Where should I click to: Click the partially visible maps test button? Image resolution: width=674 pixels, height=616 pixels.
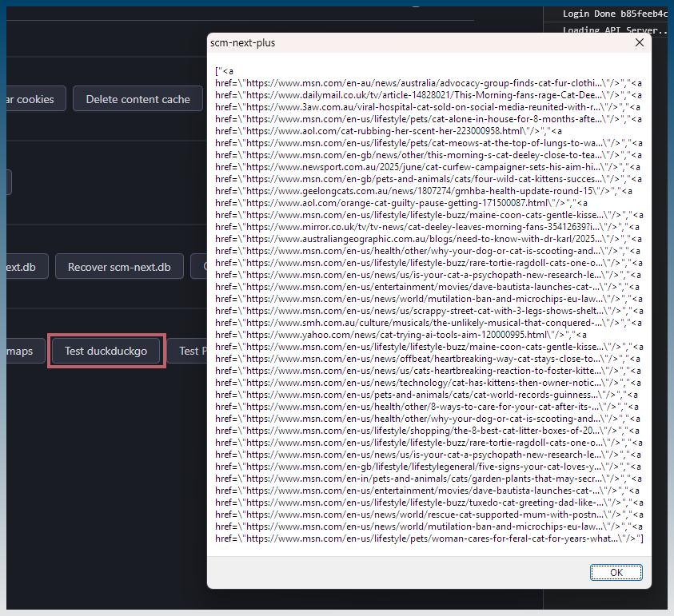26,351
